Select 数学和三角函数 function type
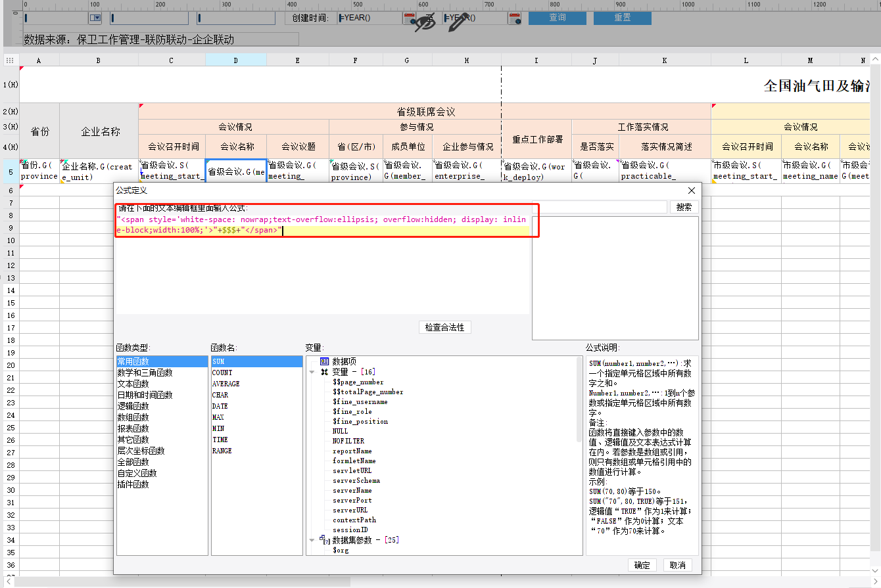This screenshot has height=588, width=881. (x=162, y=373)
